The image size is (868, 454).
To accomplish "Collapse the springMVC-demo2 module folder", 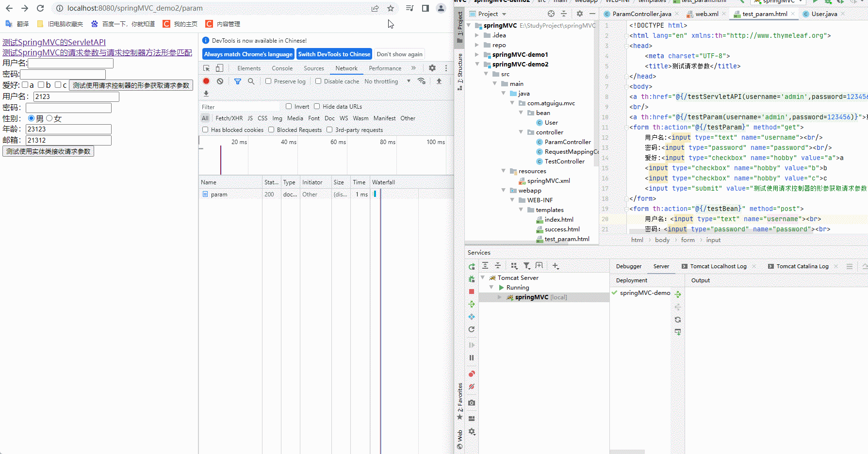I will [x=477, y=65].
